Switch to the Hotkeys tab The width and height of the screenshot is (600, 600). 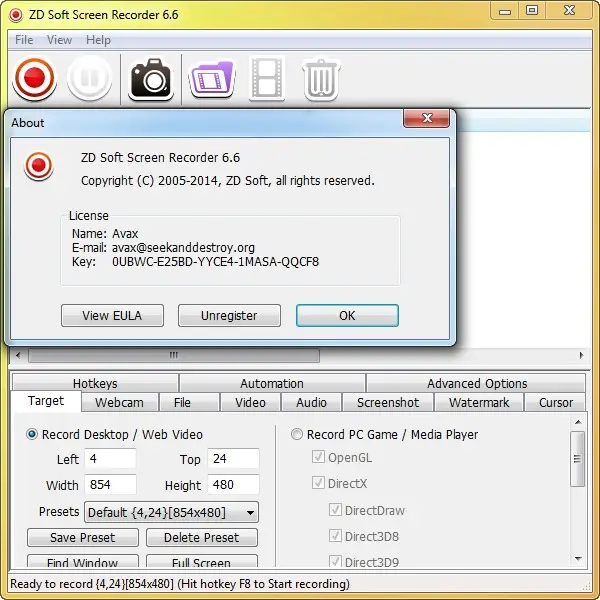point(95,383)
